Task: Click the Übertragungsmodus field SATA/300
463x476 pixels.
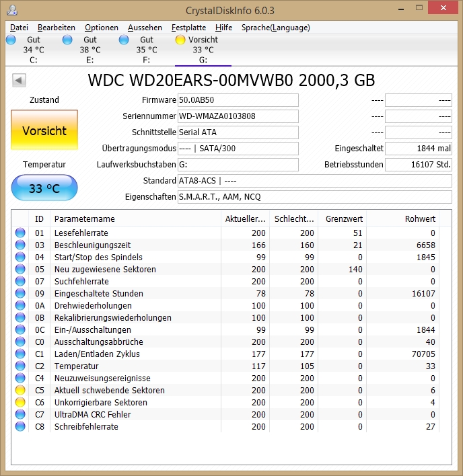Action: tap(238, 148)
